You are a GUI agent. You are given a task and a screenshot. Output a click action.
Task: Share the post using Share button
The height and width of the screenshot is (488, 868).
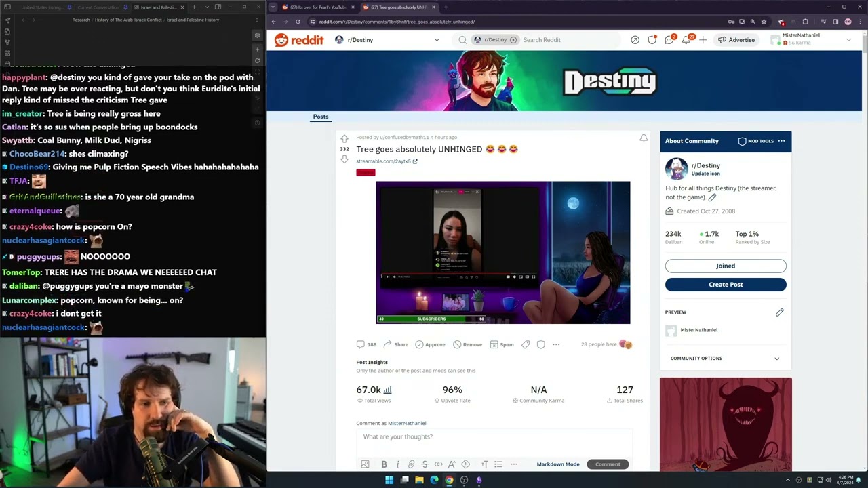click(x=395, y=344)
